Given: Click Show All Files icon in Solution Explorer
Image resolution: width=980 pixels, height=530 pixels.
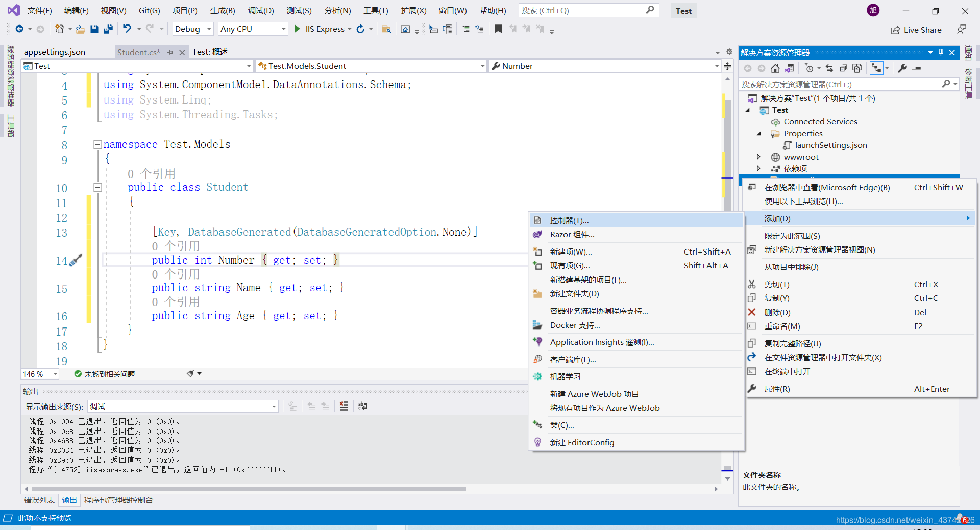Looking at the screenshot, I should (857, 68).
